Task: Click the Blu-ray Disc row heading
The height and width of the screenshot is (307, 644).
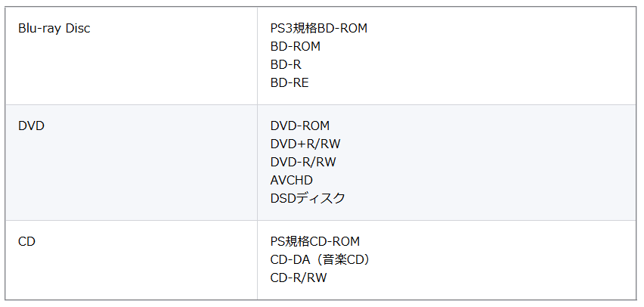Action: [54, 28]
